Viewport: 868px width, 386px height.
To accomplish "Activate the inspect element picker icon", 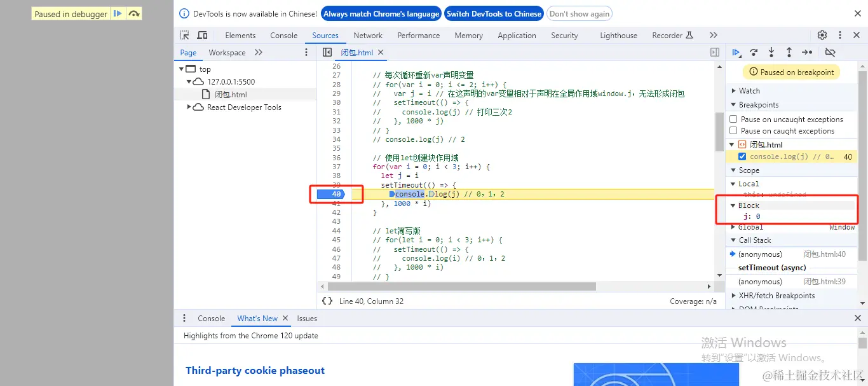I will coord(184,35).
